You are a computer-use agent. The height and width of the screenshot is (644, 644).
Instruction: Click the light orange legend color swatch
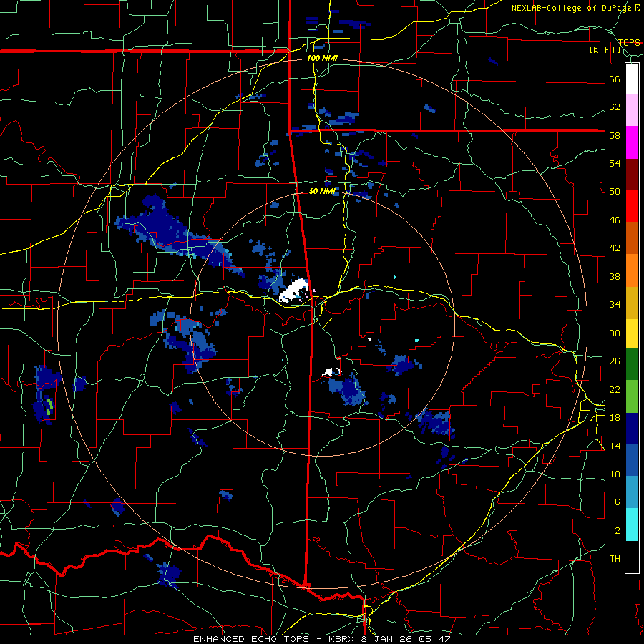[632, 270]
